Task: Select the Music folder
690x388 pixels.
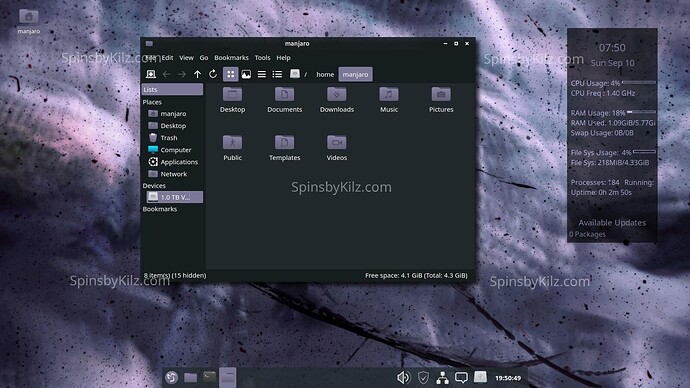Action: click(x=389, y=100)
